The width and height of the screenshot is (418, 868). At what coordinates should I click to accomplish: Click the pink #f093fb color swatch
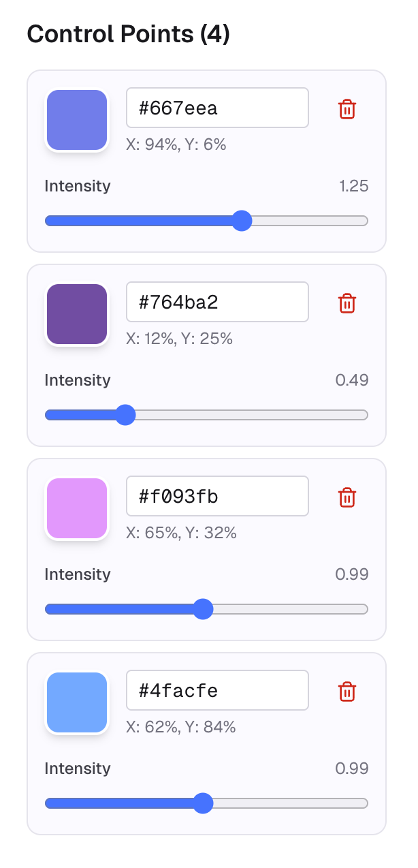[77, 508]
